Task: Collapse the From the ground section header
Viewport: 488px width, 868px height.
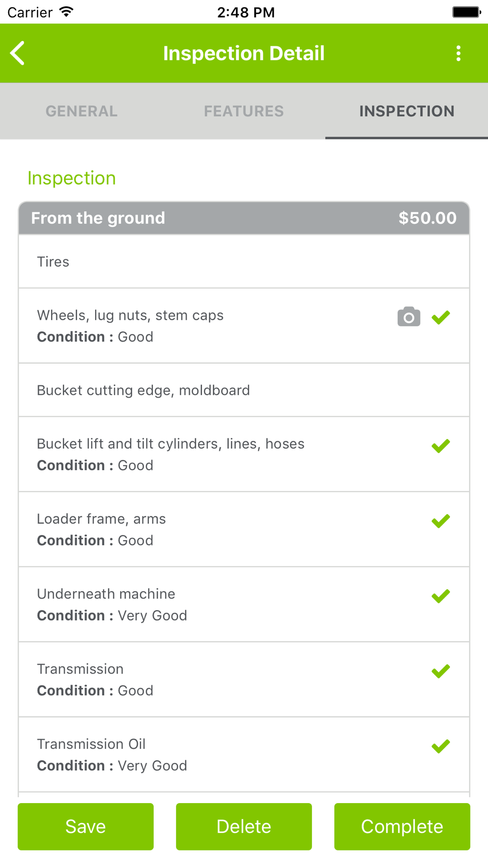Action: [99, 218]
